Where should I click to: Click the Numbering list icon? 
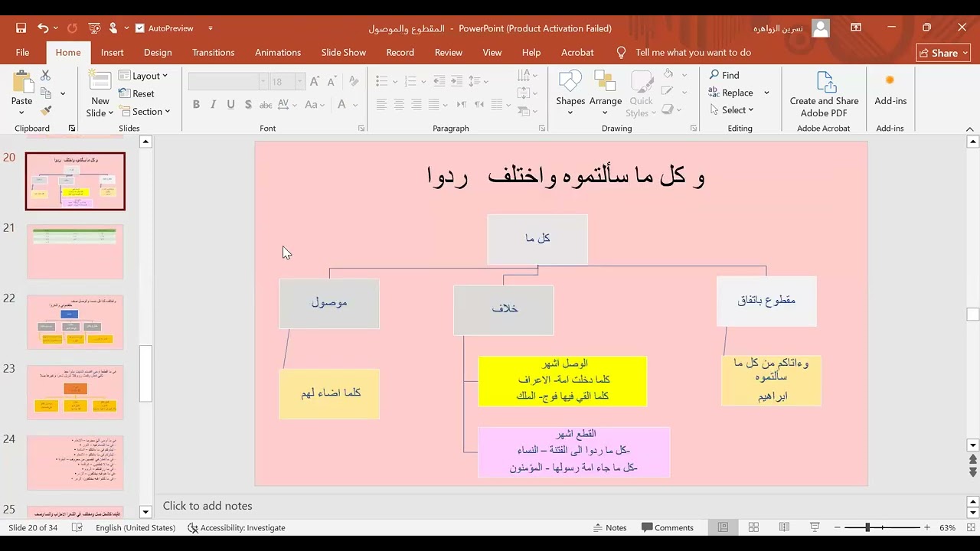pos(410,81)
